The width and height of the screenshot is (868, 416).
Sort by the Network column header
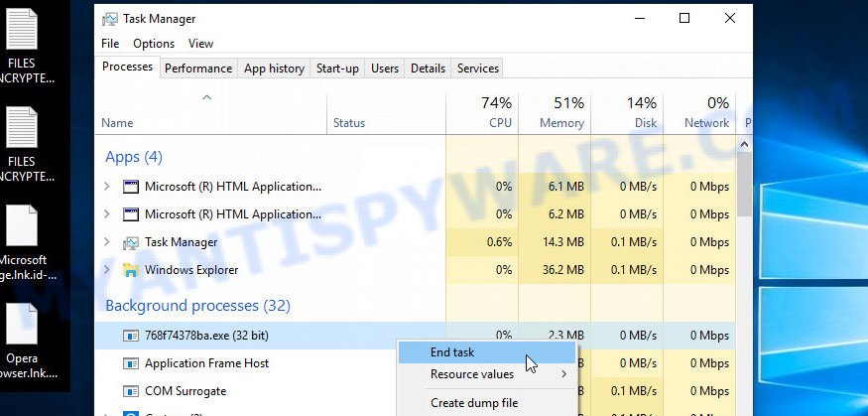tap(699, 114)
